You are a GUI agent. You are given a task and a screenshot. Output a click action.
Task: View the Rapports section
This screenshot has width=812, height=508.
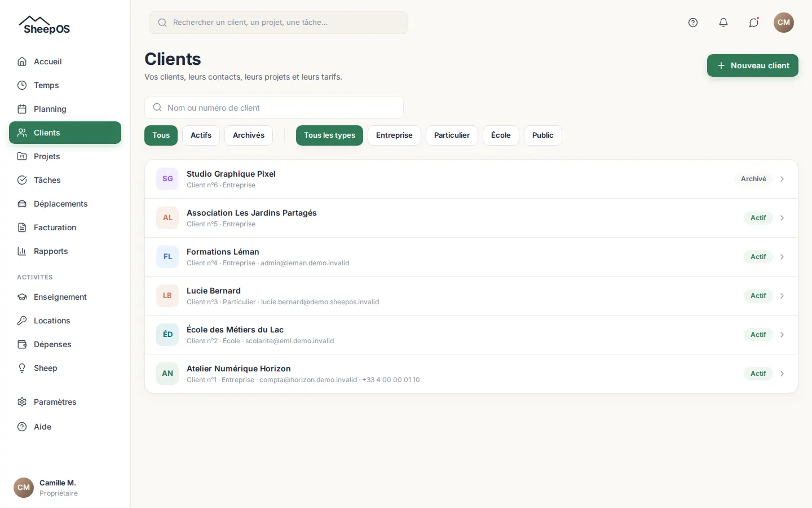pyautogui.click(x=65, y=251)
